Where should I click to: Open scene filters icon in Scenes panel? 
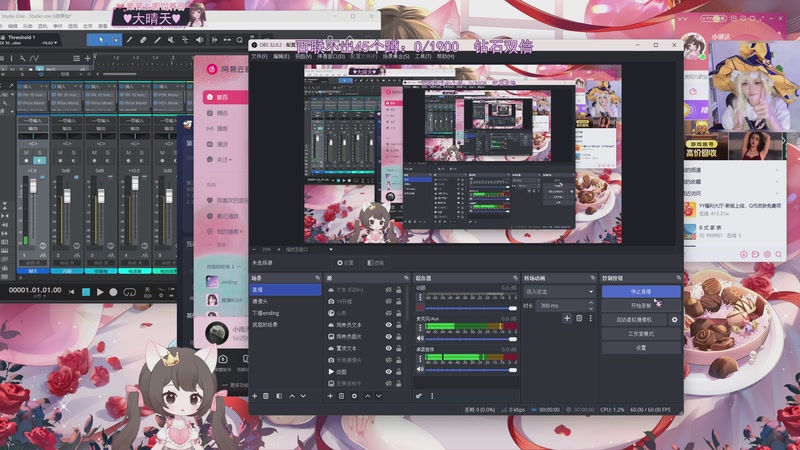(x=279, y=396)
